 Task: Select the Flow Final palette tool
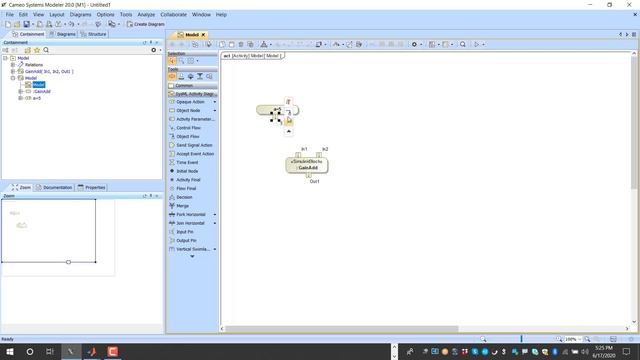click(x=186, y=188)
